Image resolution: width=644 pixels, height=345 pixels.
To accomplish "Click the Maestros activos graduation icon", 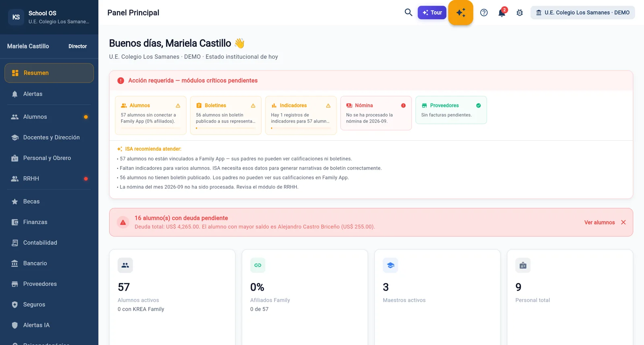I will click(x=390, y=265).
